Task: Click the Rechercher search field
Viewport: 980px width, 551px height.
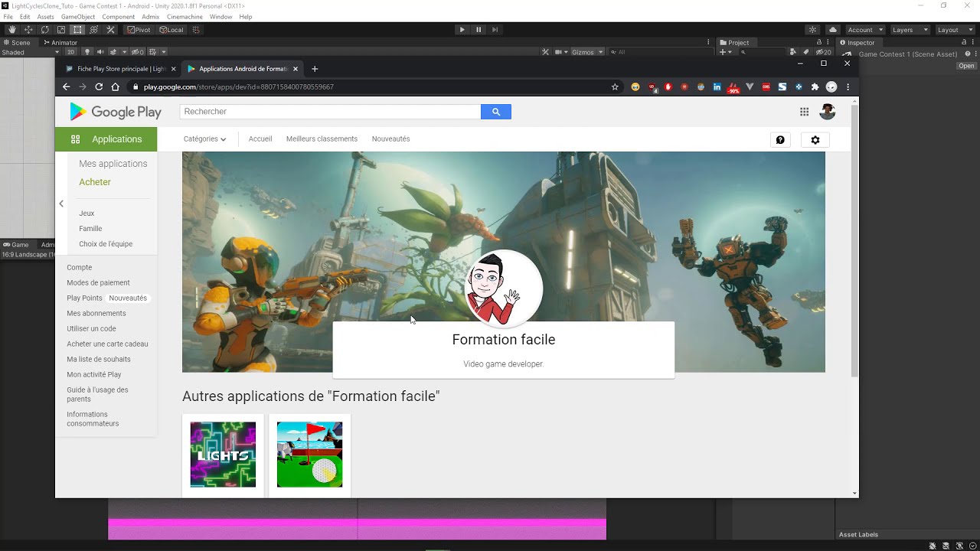Action: point(330,112)
